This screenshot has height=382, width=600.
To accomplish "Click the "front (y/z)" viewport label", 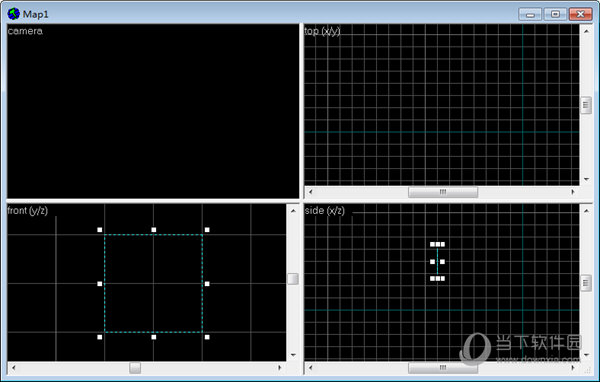I will pos(28,211).
